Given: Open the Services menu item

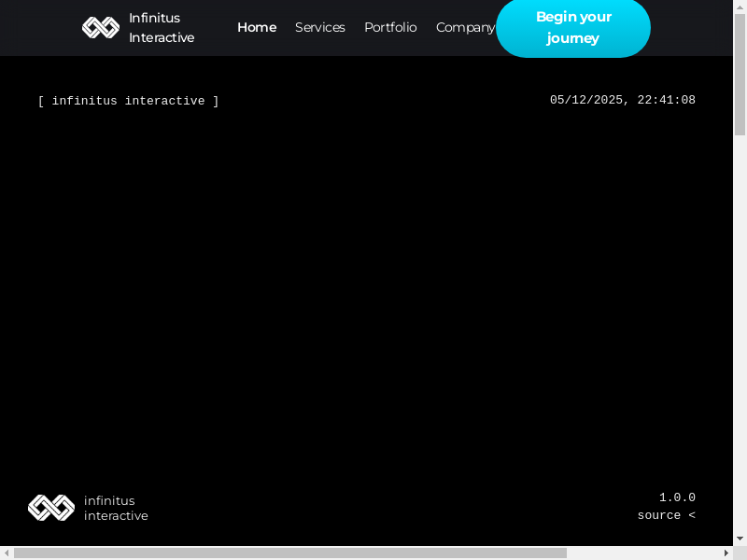Looking at the screenshot, I should pos(320,28).
